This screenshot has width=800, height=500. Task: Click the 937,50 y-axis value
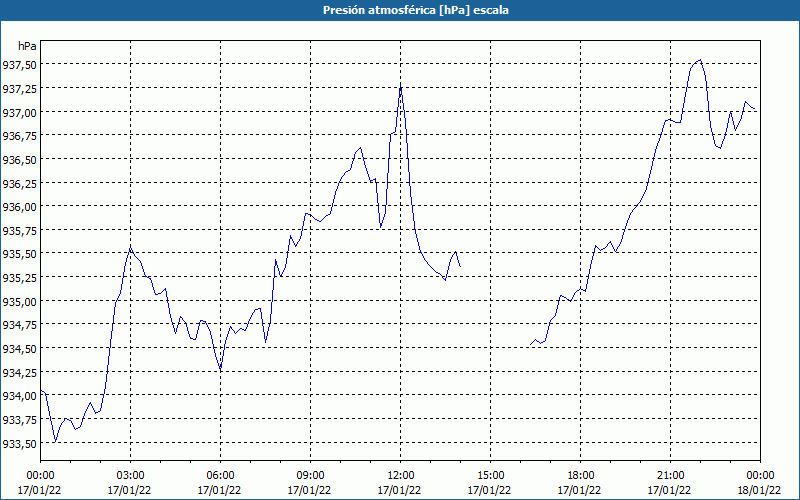pyautogui.click(x=19, y=65)
